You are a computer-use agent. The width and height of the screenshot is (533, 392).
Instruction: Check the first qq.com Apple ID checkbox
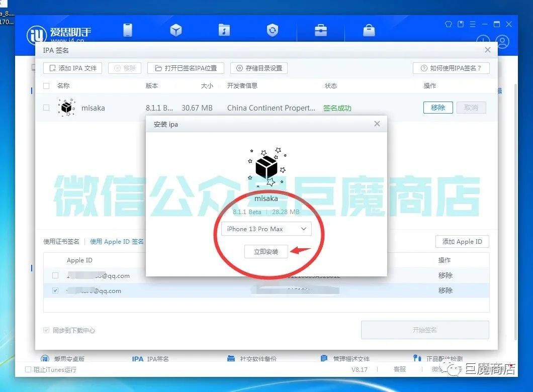[55, 275]
